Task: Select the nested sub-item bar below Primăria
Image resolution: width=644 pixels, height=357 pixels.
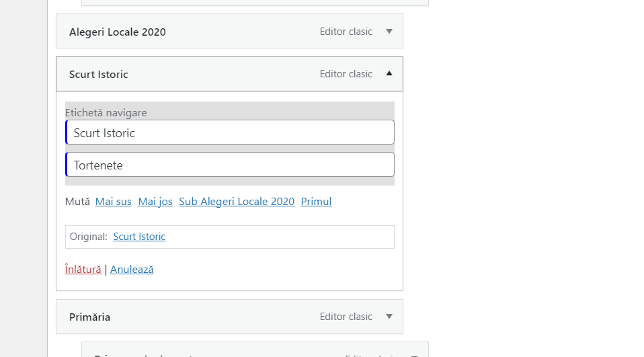Action: pos(255,350)
